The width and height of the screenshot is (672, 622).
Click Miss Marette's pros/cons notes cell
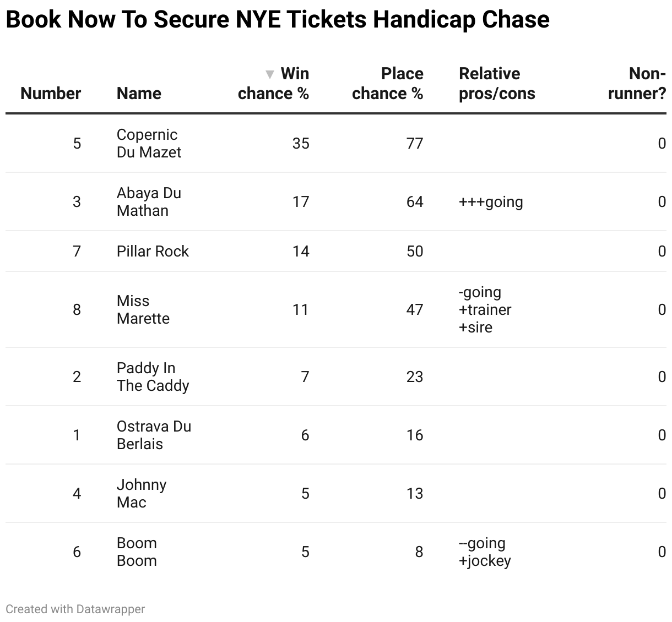click(485, 309)
